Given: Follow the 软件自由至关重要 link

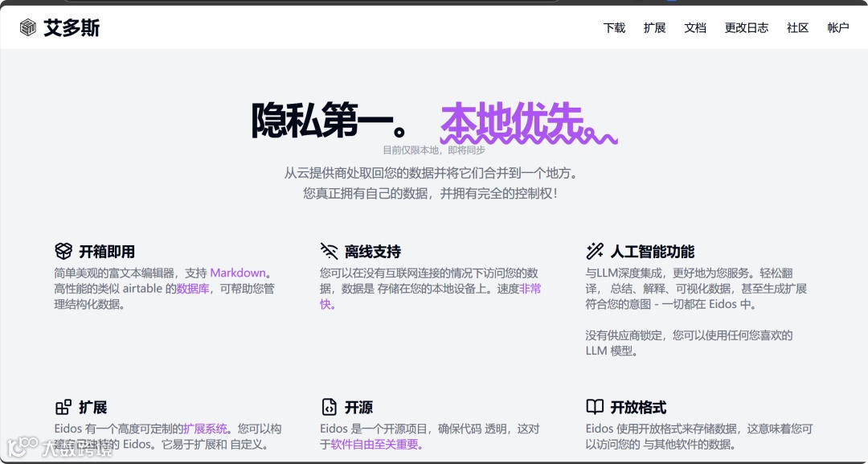Looking at the screenshot, I should (x=378, y=444).
